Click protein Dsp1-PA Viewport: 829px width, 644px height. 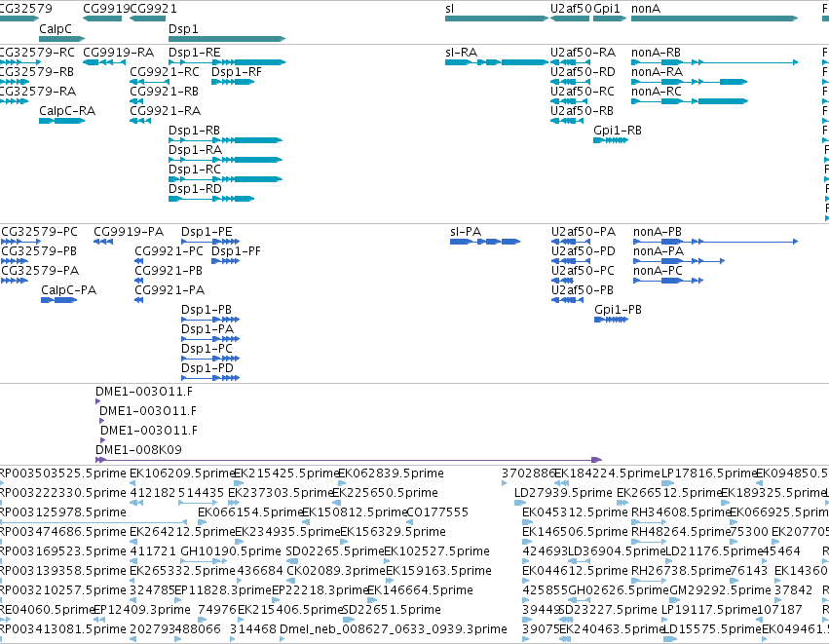tap(210, 339)
